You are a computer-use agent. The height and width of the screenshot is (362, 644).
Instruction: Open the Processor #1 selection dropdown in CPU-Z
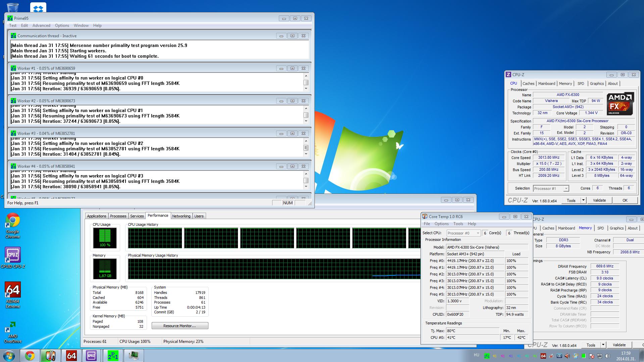(551, 189)
